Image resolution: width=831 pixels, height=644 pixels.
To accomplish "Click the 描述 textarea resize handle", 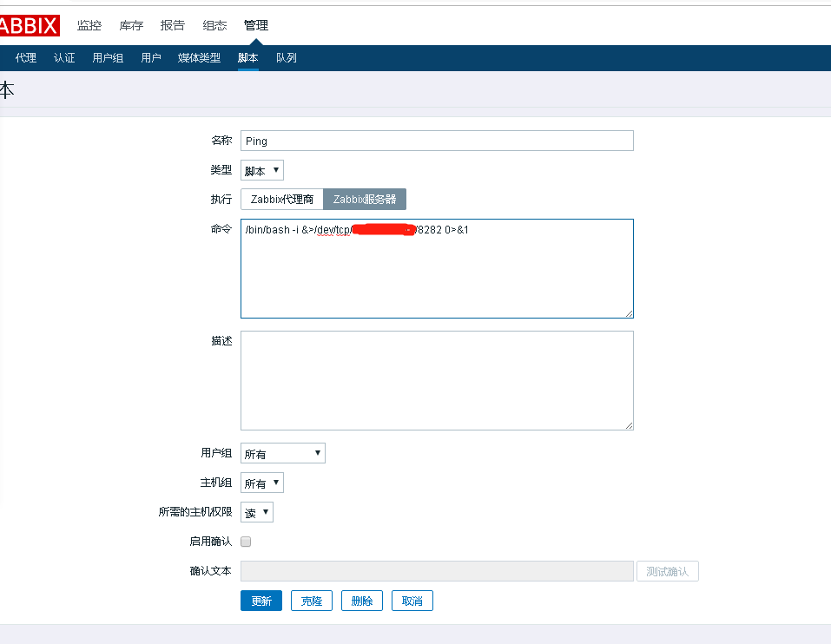I will coord(629,425).
